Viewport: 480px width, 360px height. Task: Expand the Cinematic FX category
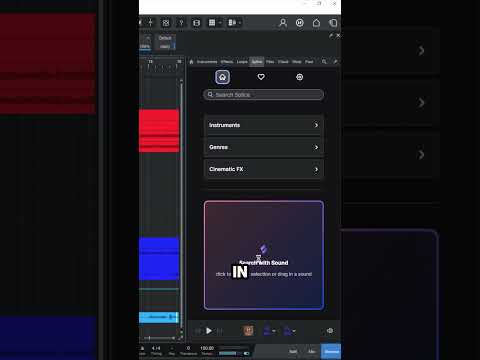(x=263, y=169)
